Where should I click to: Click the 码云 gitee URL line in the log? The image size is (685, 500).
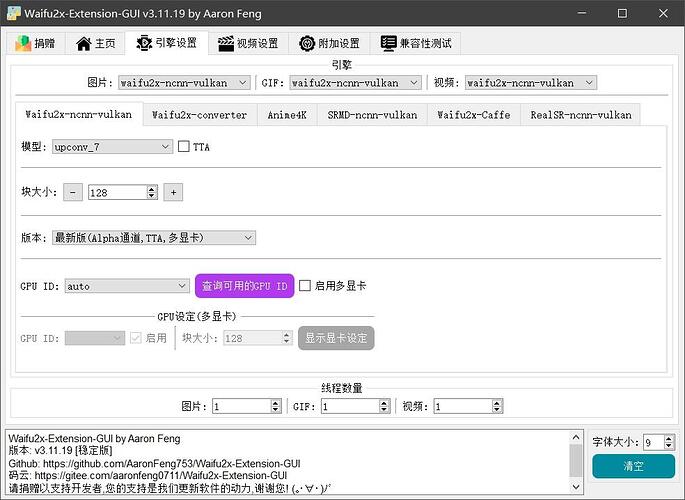coord(148,475)
